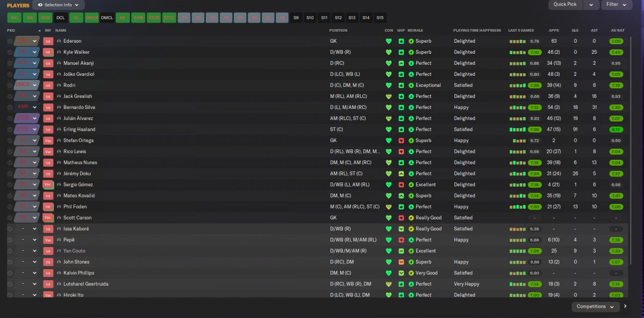Click the person icon beside Yan Couto
Image resolution: width=644 pixels, height=318 pixels.
pyautogui.click(x=59, y=251)
